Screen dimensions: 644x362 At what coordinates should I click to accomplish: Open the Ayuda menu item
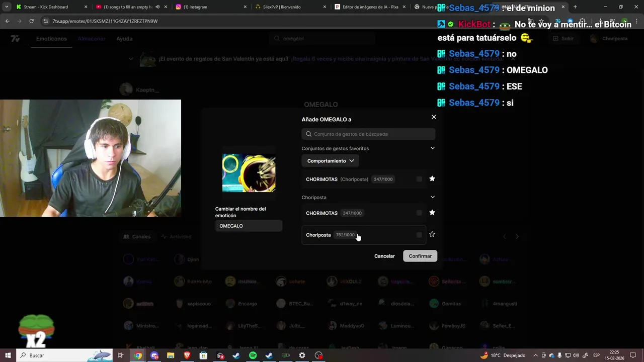click(x=124, y=39)
